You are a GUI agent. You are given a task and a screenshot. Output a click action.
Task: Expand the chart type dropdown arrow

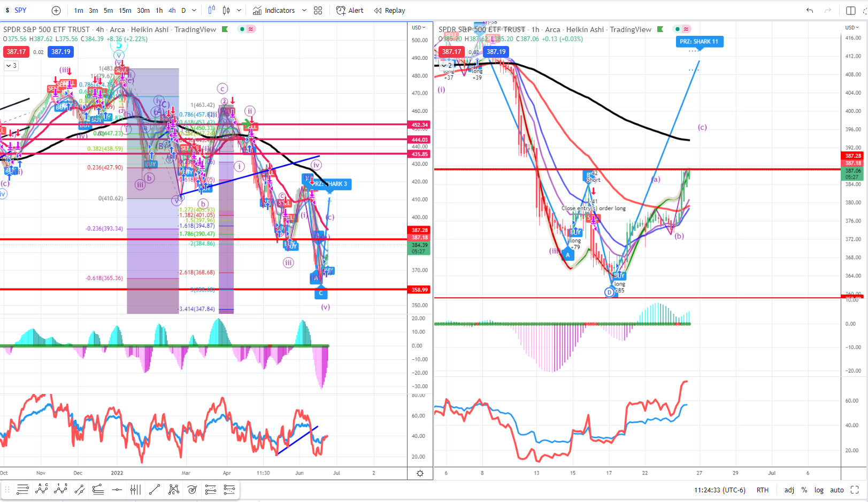[239, 10]
